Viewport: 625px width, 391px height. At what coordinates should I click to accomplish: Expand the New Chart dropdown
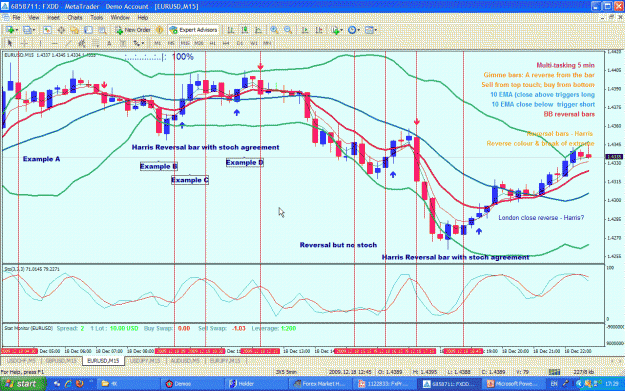(x=17, y=30)
